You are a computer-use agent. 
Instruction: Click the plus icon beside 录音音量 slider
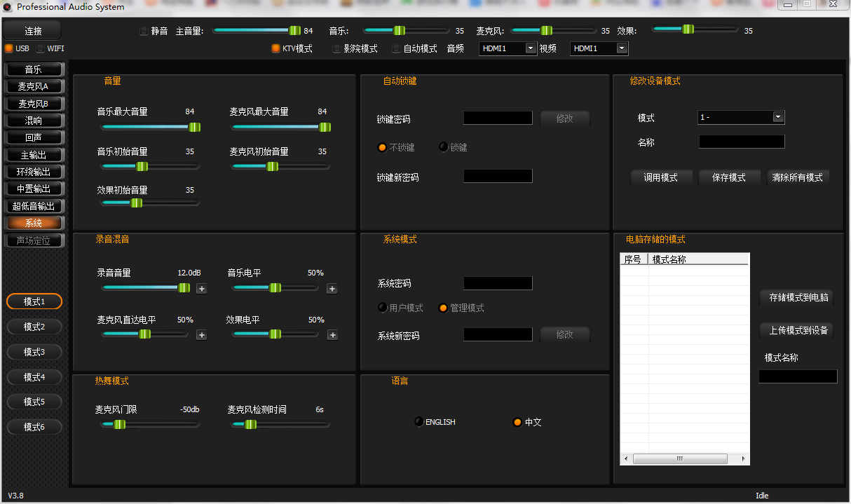pyautogui.click(x=201, y=288)
